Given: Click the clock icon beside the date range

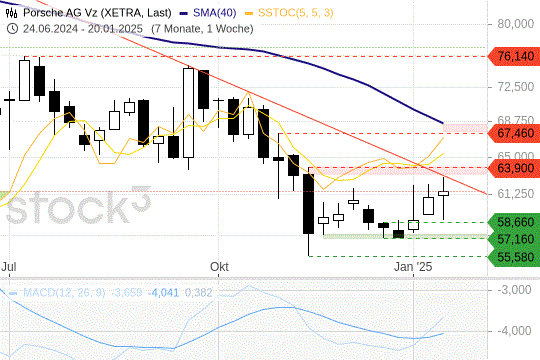Looking at the screenshot, I should 12,29.
